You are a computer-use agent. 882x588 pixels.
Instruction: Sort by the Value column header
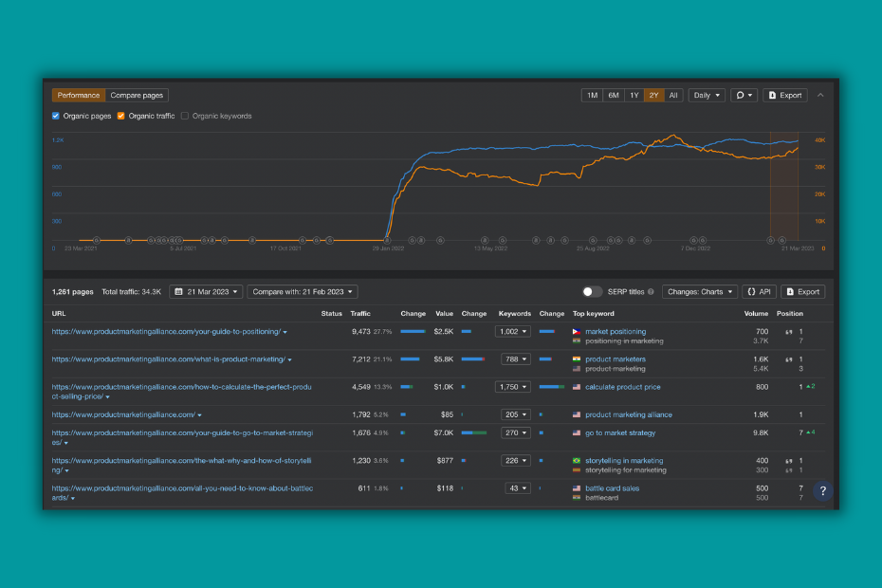tap(444, 313)
